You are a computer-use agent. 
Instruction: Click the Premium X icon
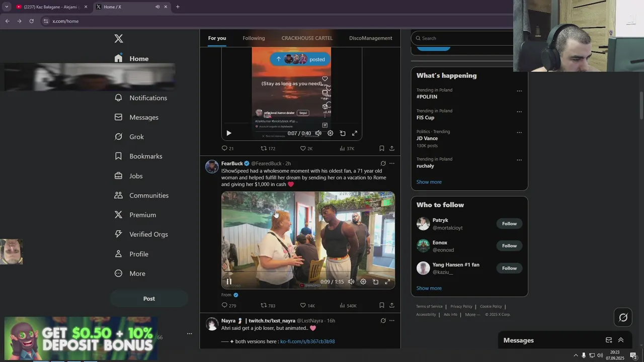coord(118,215)
